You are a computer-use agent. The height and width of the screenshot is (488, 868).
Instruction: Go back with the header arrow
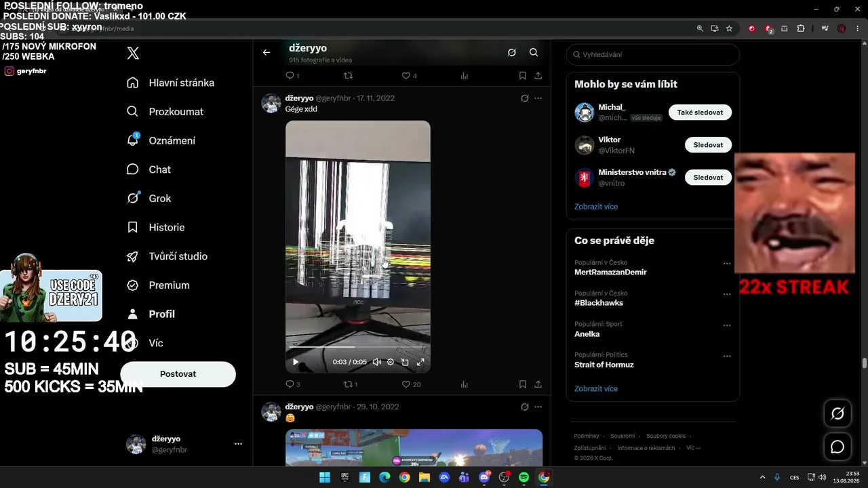click(x=267, y=52)
